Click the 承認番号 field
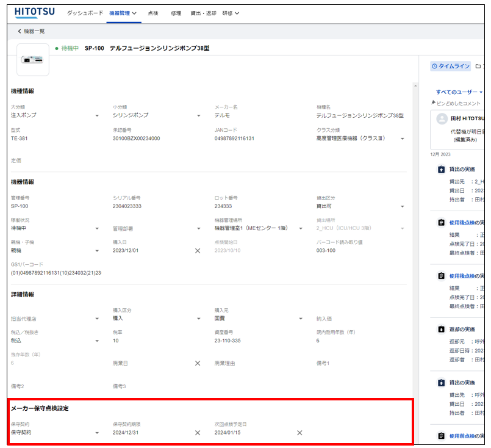This screenshot has height=448, width=491. click(157, 139)
